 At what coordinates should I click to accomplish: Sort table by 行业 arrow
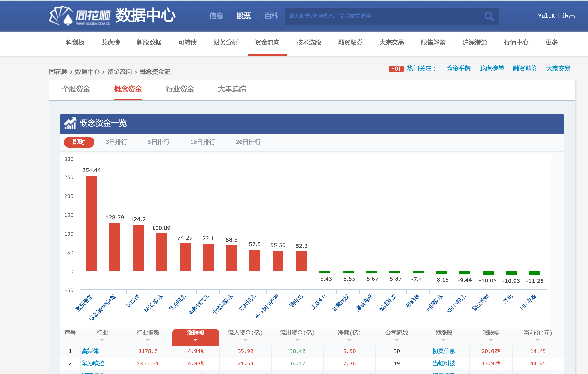click(102, 340)
